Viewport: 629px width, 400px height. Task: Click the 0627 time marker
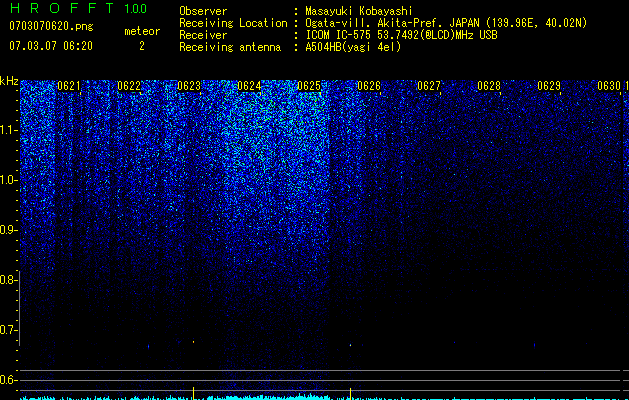(429, 86)
